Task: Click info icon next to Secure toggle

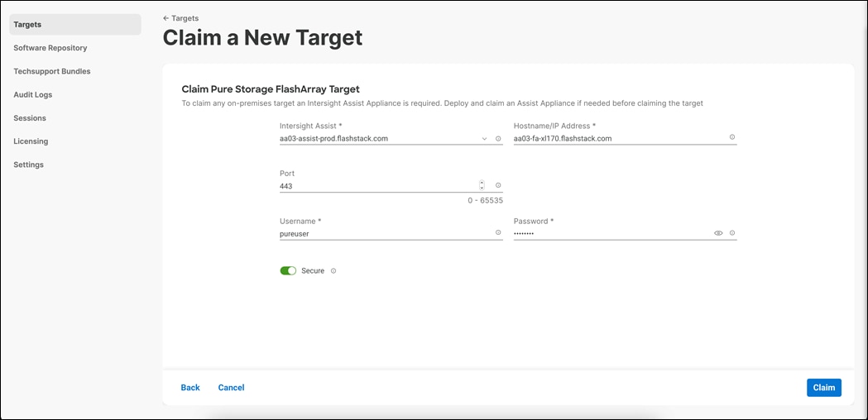Action: (x=333, y=271)
